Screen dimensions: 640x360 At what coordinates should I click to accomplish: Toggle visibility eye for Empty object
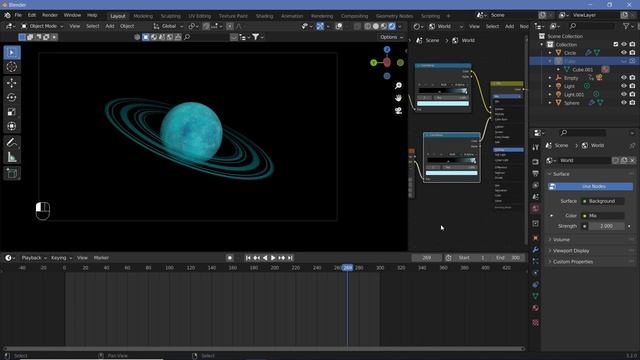click(624, 78)
